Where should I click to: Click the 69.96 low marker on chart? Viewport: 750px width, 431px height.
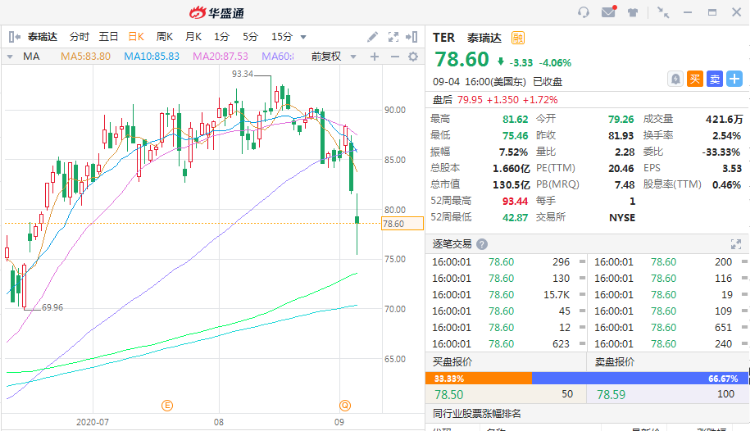point(52,308)
